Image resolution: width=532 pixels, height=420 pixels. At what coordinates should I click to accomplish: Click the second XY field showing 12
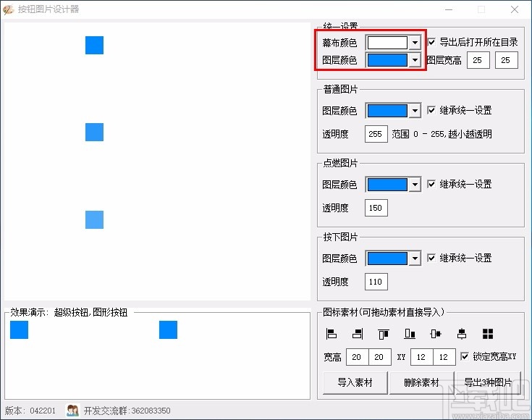(444, 357)
